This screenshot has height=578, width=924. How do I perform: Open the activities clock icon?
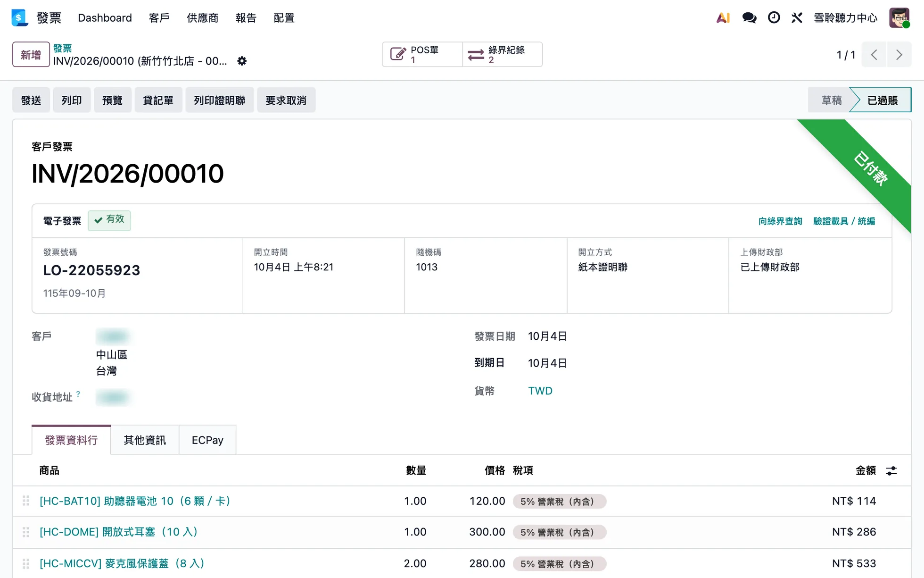pyautogui.click(x=774, y=18)
